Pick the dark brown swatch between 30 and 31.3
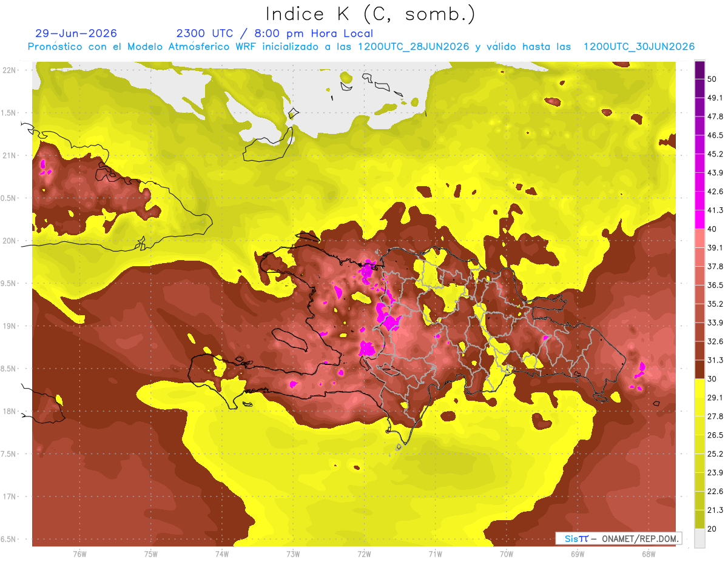728x562 pixels. [x=699, y=369]
